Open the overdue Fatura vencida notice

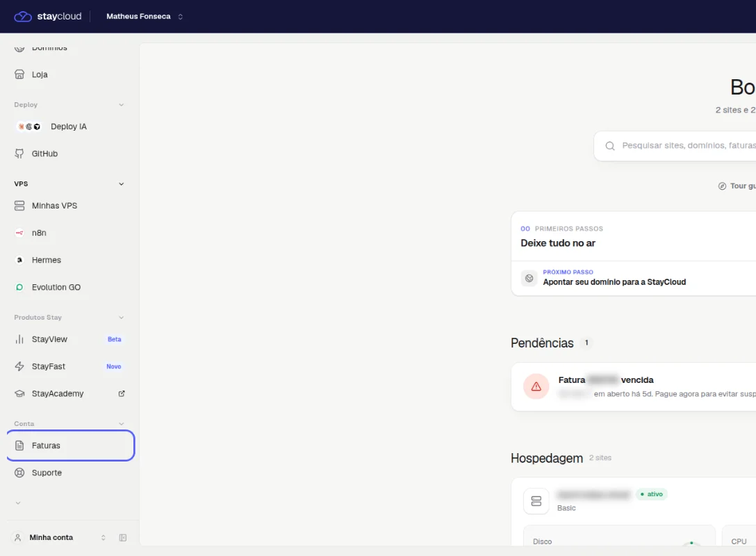click(634, 386)
